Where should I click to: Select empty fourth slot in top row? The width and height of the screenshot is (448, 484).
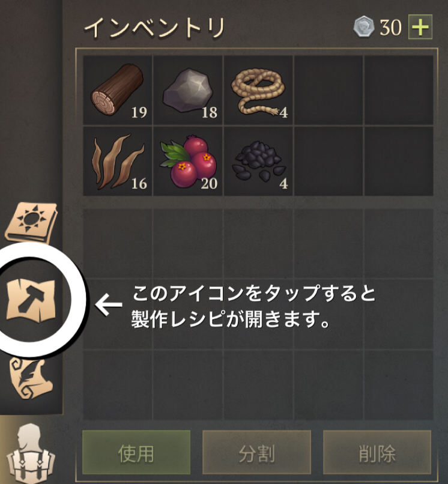pyautogui.click(x=328, y=90)
